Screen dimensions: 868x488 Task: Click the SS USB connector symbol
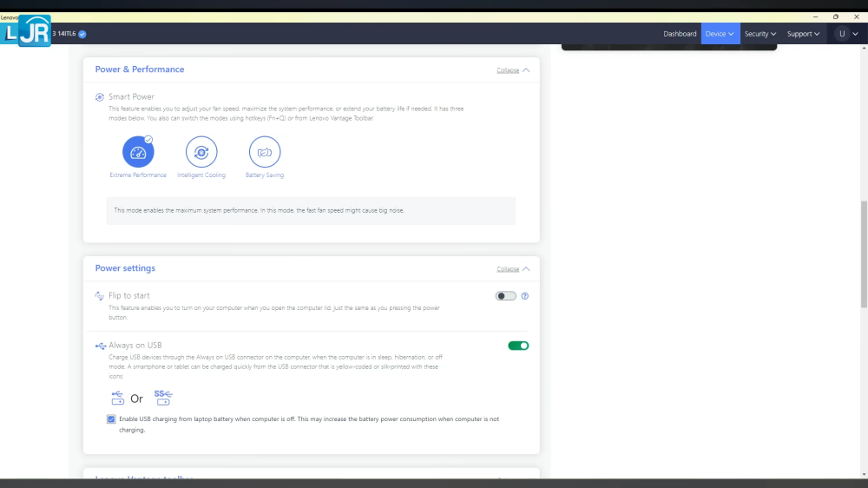click(163, 398)
